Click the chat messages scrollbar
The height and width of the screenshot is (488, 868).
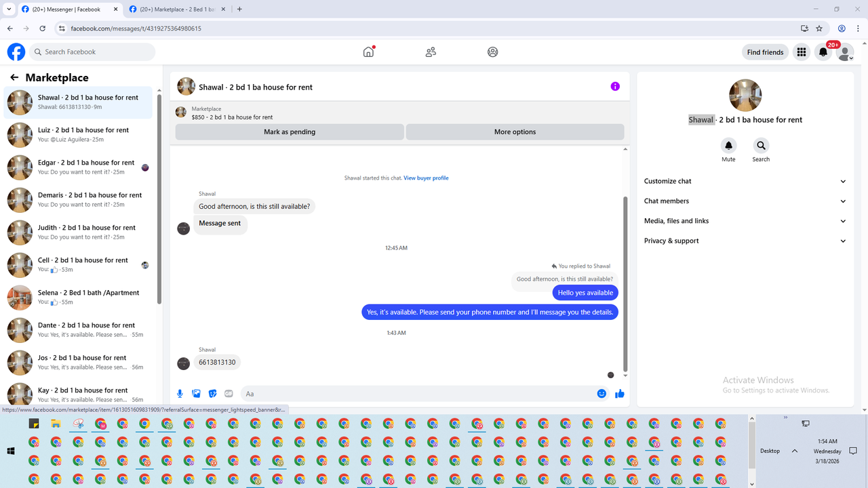point(625,285)
